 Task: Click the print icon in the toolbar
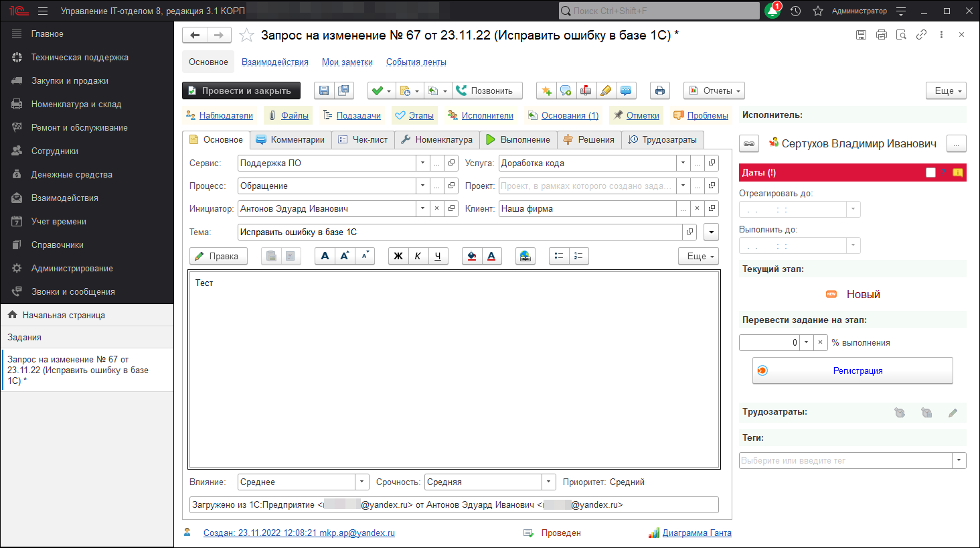(659, 91)
